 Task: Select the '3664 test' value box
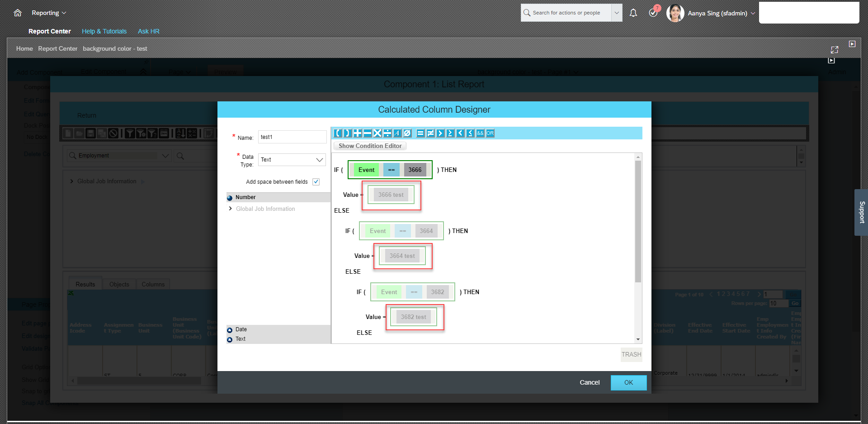(x=402, y=256)
